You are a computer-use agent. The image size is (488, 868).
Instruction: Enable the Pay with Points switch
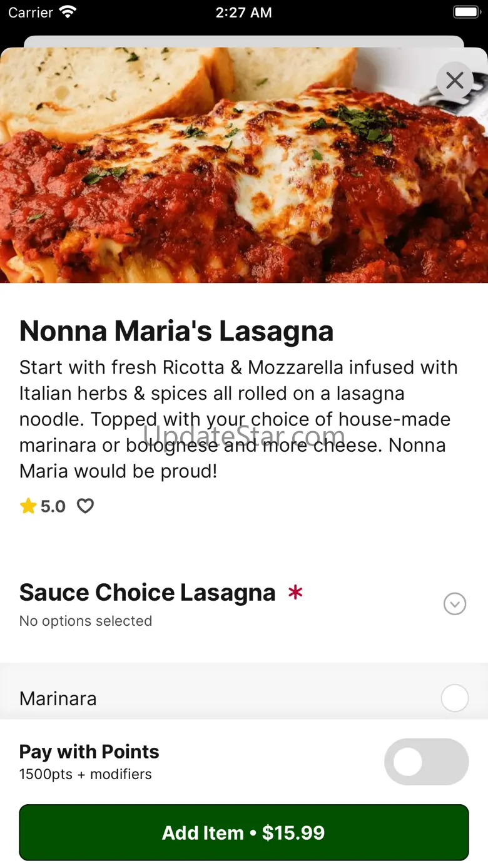tap(426, 762)
